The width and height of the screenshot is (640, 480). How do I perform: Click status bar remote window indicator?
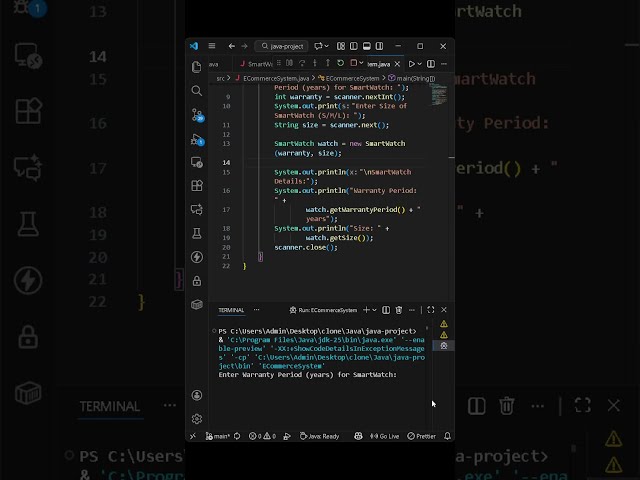[193, 436]
